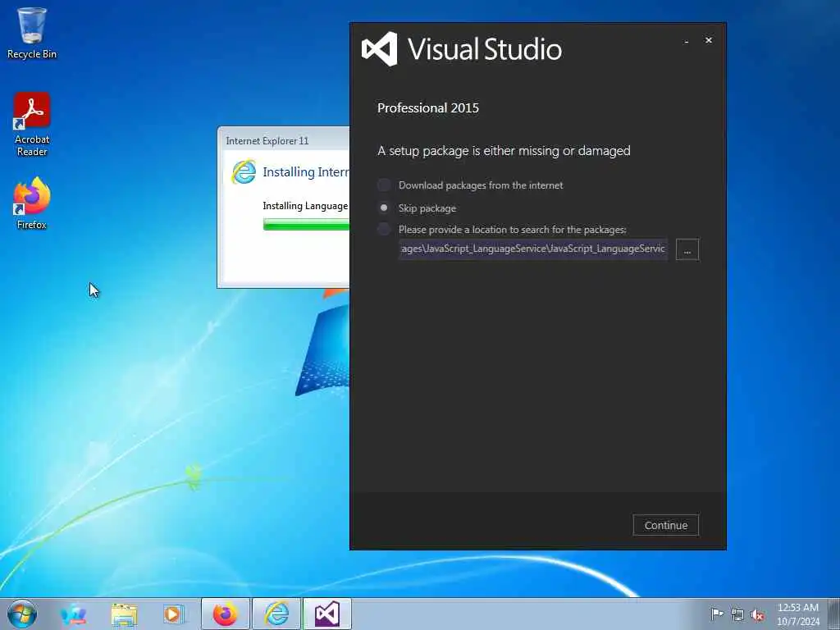Viewport: 840px width, 630px height.
Task: Click the Professional 2015 heading text
Action: (x=428, y=107)
